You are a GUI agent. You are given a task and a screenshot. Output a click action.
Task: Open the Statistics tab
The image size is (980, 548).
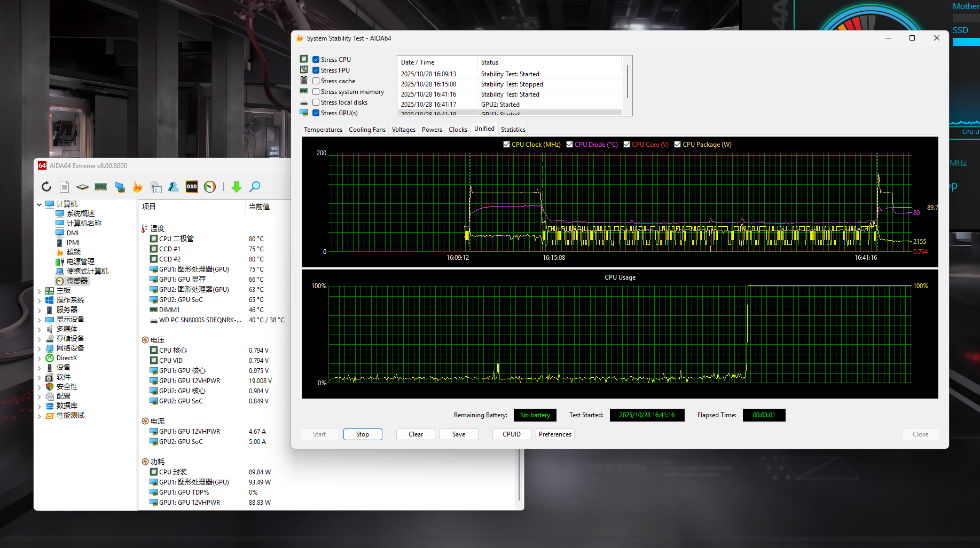coord(513,130)
